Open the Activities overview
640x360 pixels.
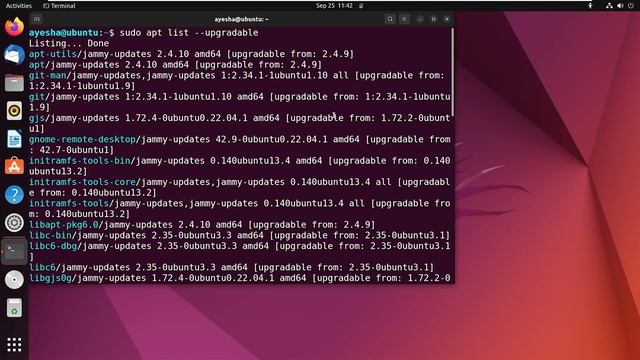click(19, 6)
